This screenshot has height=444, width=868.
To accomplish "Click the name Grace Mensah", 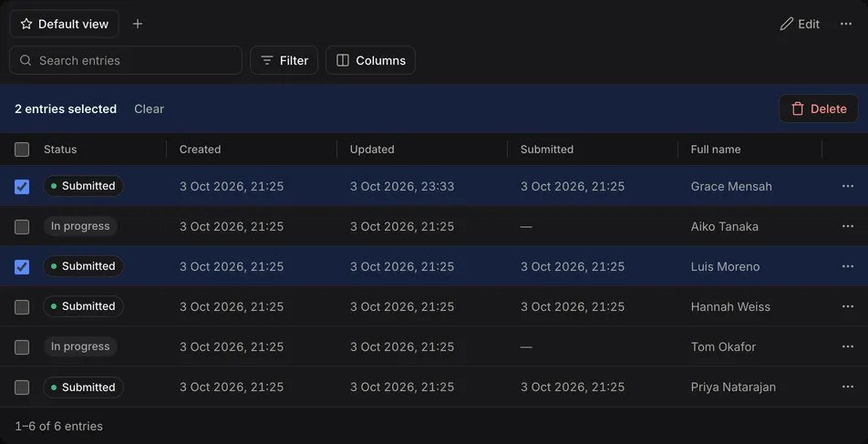I will (x=731, y=187).
